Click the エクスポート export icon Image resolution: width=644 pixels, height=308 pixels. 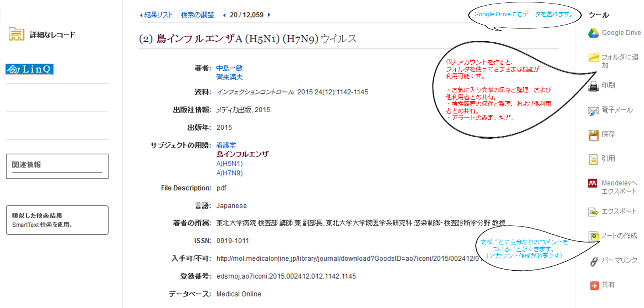click(593, 212)
